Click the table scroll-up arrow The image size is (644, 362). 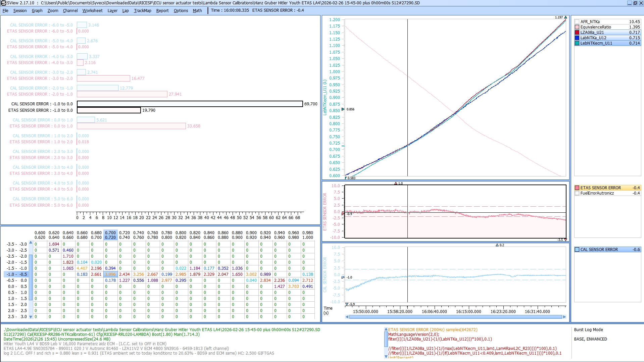31,243
